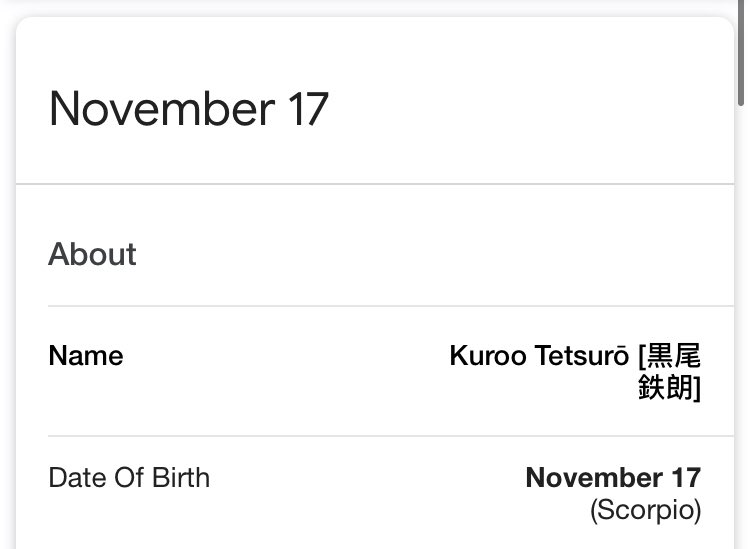Select the About section heading
750x549 pixels.
(x=92, y=254)
